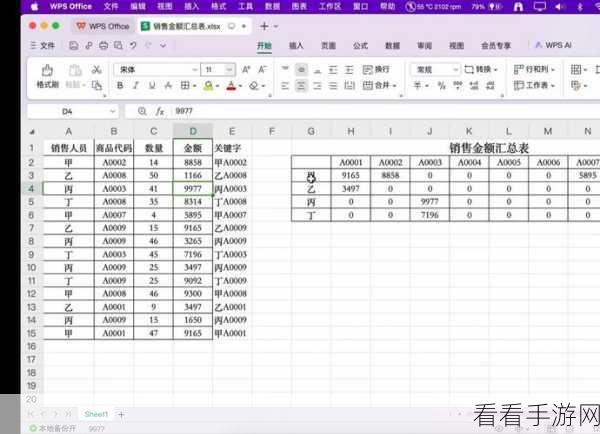Viewport: 600px width, 434px height.
Task: Toggle Italic formatting
Action: click(136, 86)
